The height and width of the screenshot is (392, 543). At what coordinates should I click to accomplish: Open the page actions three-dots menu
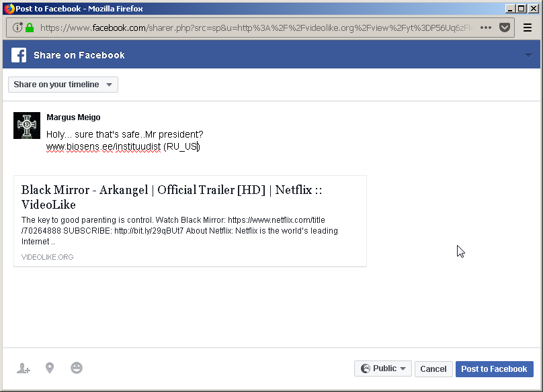486,28
